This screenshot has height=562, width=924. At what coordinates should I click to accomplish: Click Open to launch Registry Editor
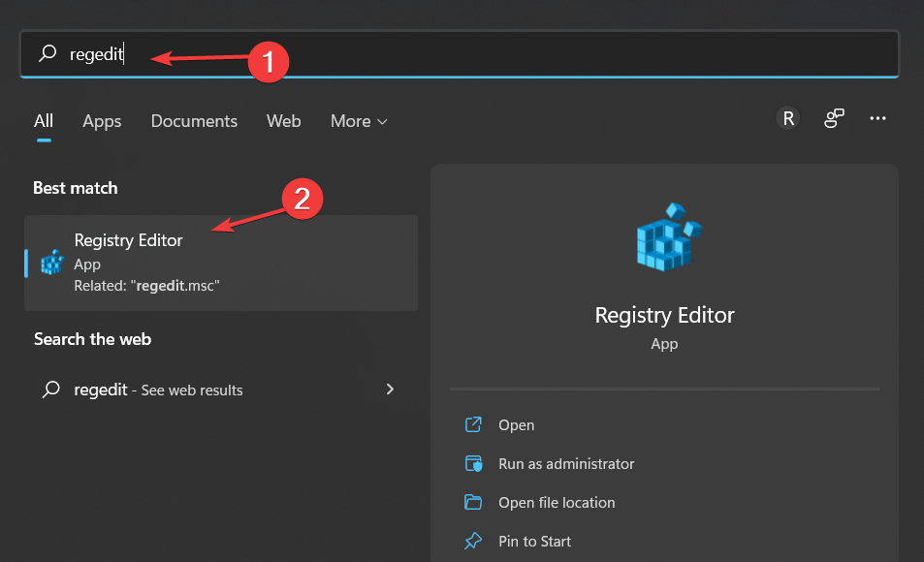click(517, 424)
